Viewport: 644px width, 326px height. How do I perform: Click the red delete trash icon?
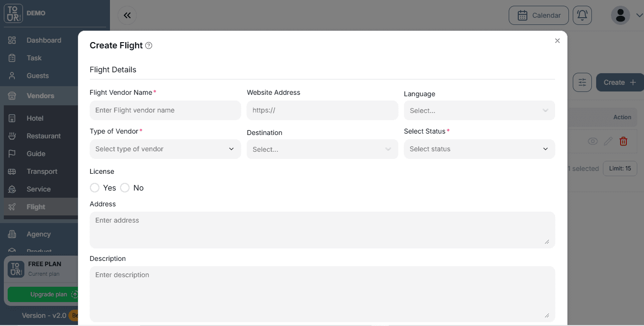click(623, 141)
